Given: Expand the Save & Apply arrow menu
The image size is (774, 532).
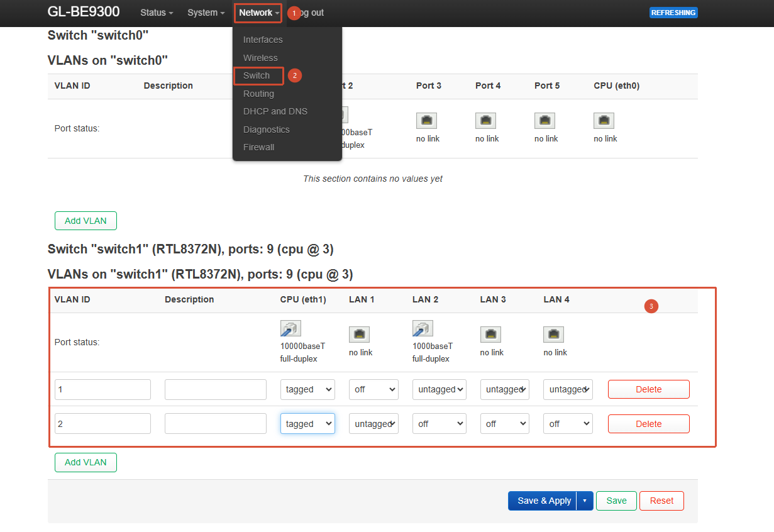Looking at the screenshot, I should pyautogui.click(x=585, y=501).
